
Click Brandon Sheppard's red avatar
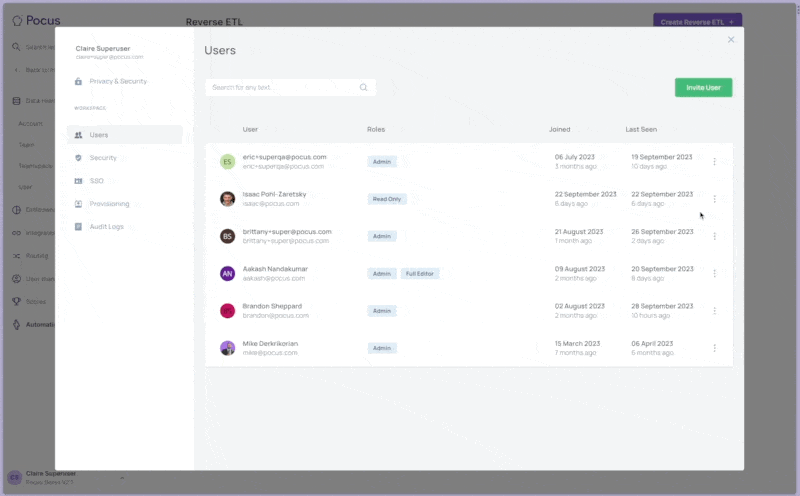click(228, 311)
